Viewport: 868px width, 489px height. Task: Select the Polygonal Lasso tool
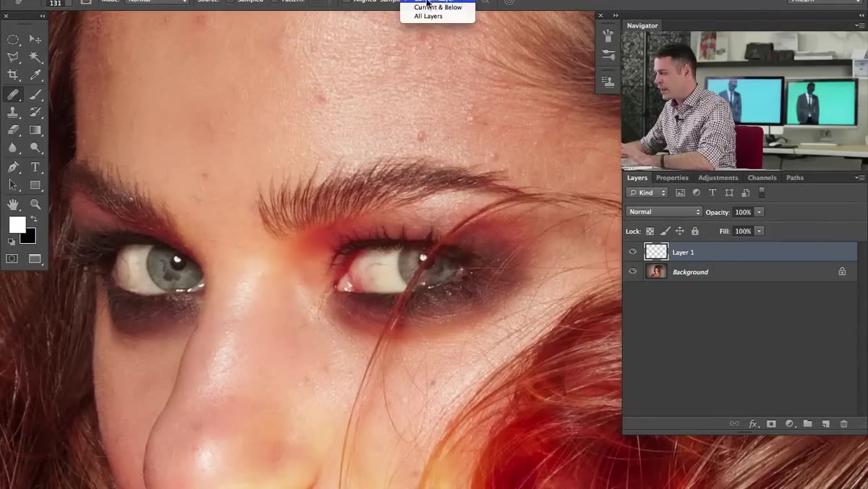click(x=13, y=57)
